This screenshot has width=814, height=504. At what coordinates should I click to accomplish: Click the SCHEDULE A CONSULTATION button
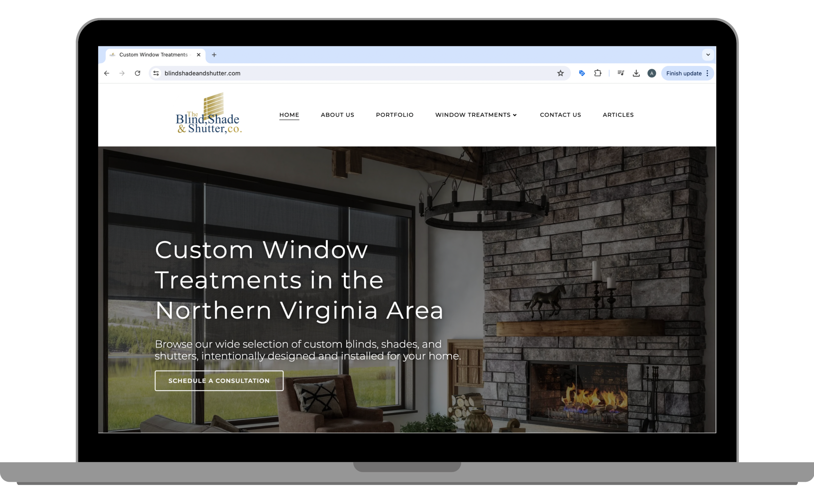[219, 381]
